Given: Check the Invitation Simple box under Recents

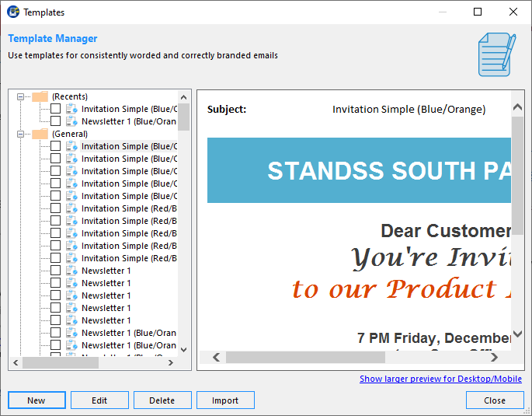Looking at the screenshot, I should click(56, 109).
